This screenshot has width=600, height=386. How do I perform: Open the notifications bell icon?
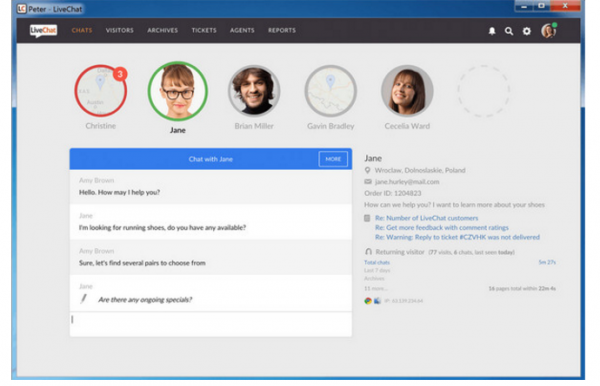(x=492, y=31)
